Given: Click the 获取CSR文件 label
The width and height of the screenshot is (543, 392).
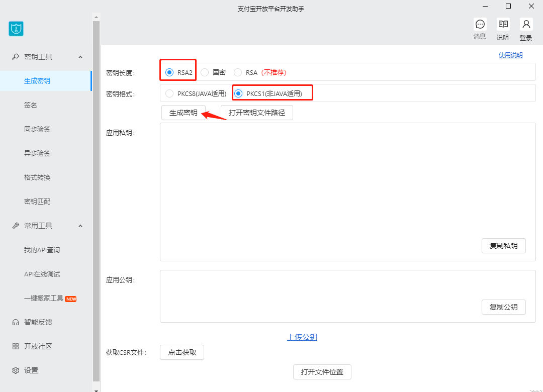Looking at the screenshot, I should (x=126, y=353).
